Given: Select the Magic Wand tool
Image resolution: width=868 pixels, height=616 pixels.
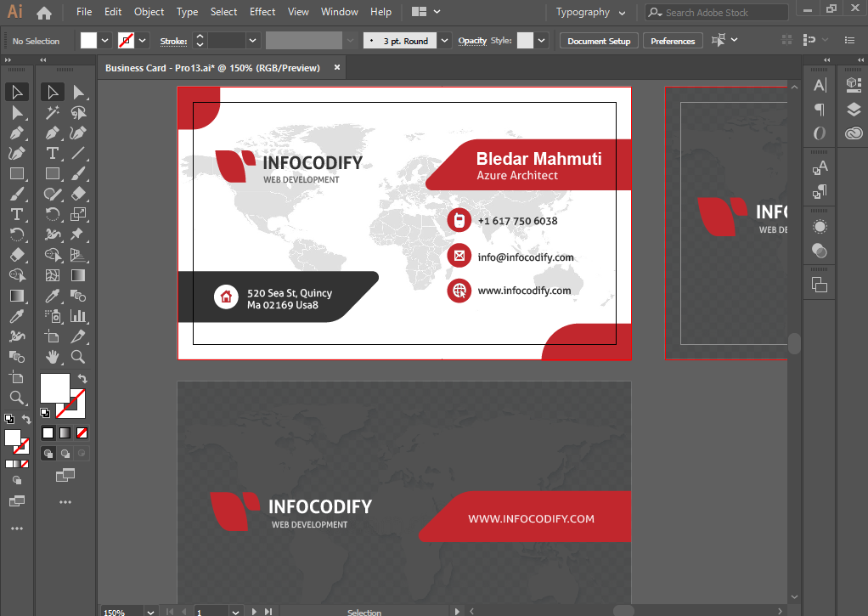Looking at the screenshot, I should click(x=53, y=112).
